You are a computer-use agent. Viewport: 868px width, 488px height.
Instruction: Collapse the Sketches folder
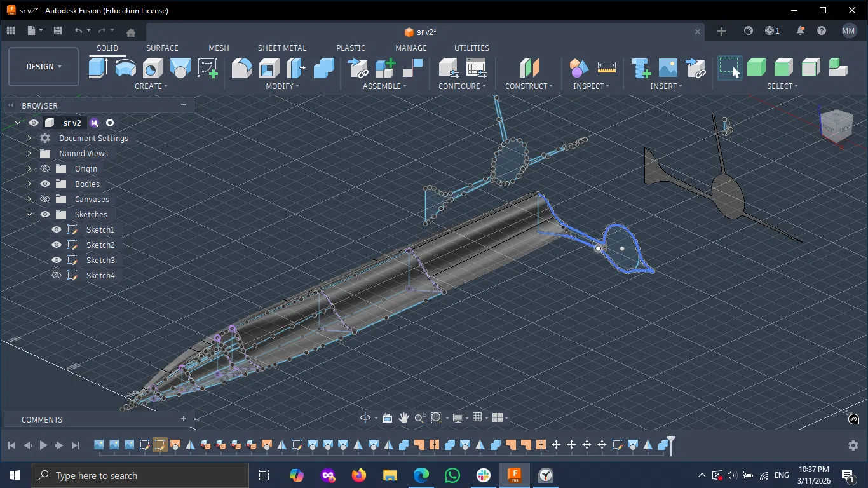point(29,214)
